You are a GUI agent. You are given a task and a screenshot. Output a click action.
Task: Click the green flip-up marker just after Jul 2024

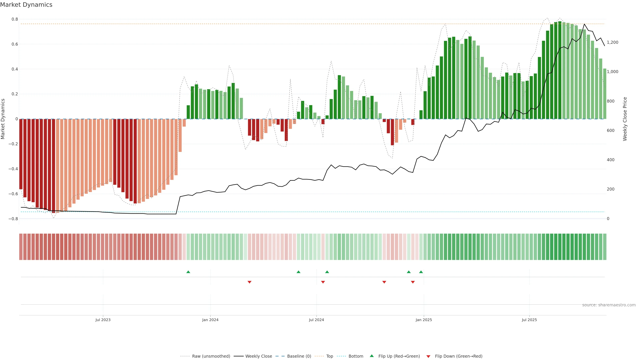click(x=327, y=272)
